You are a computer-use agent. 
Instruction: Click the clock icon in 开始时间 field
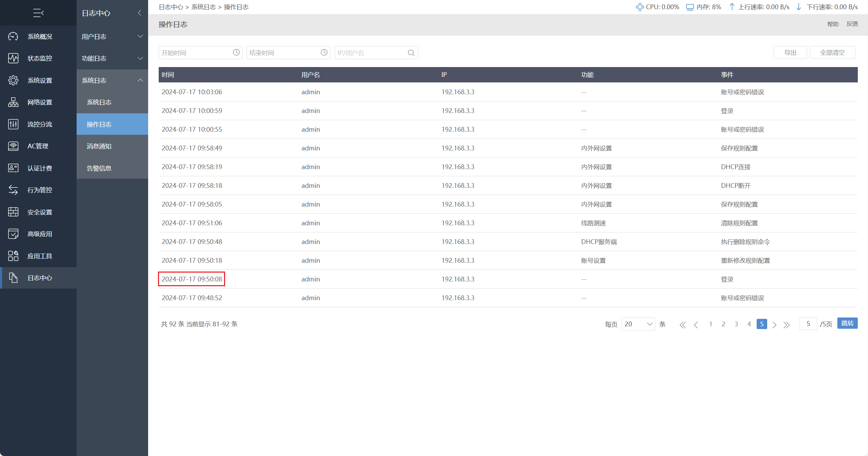pos(236,52)
